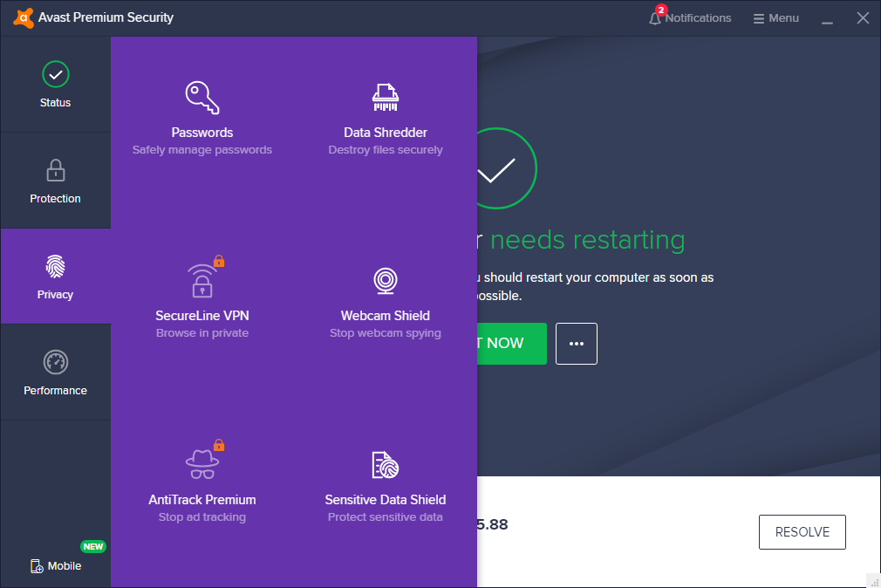881x588 pixels.
Task: Click the 'Sensitive Data Shield' title text
Action: 386,500
